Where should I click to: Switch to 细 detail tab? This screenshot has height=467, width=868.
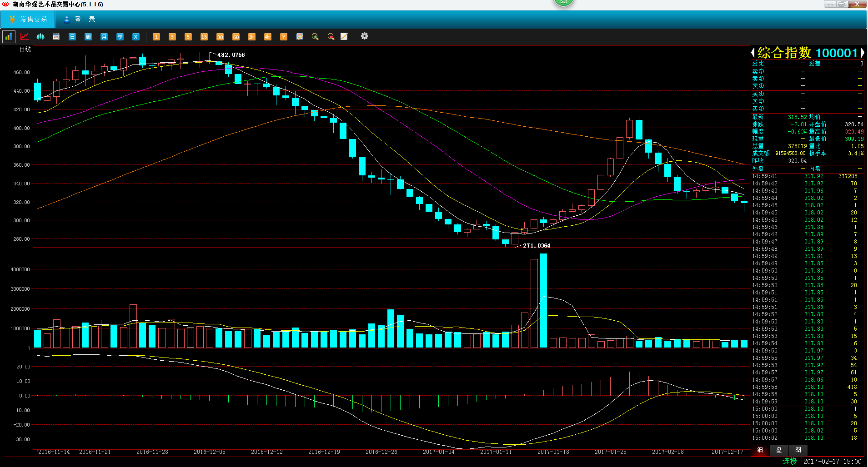click(x=760, y=450)
